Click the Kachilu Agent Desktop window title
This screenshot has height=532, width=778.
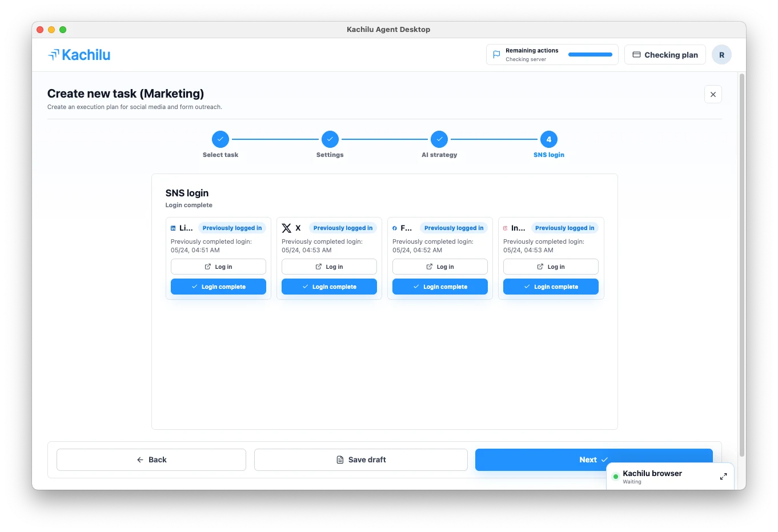pos(388,30)
